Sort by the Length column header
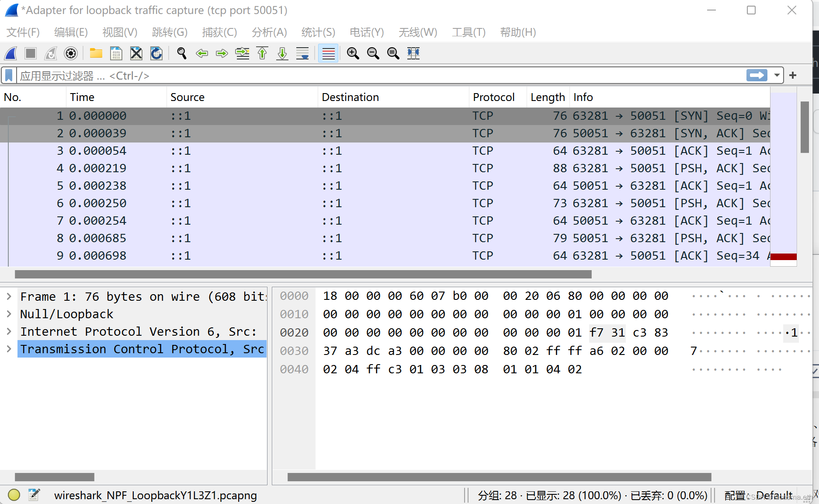The height and width of the screenshot is (504, 819). pos(548,97)
